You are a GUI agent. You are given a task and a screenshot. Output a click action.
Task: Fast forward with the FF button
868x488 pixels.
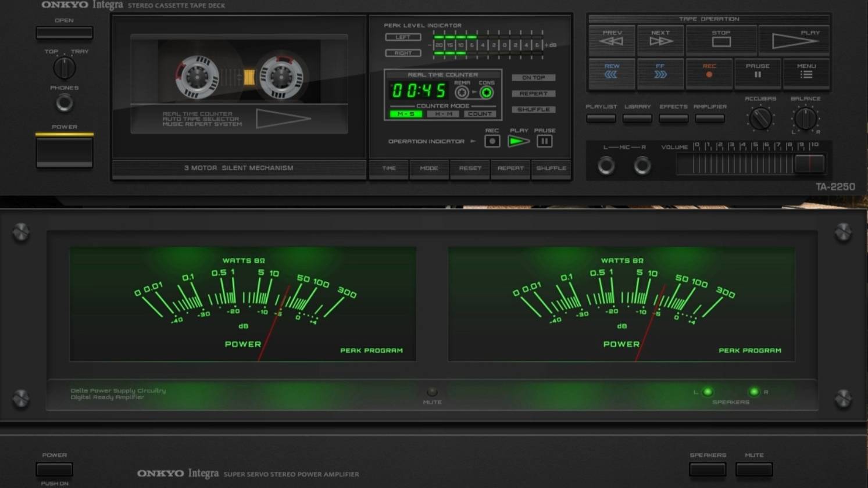660,73
